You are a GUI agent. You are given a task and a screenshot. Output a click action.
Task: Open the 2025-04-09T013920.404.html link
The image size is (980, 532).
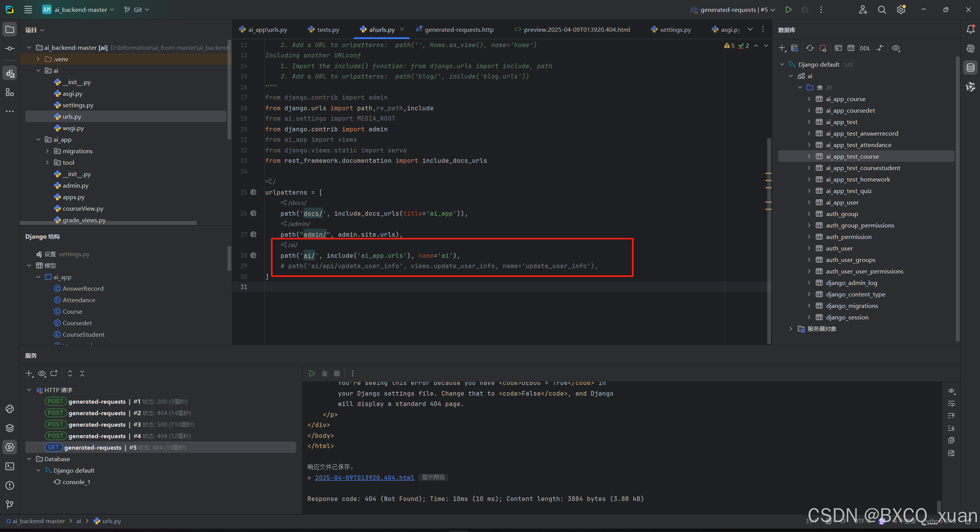(364, 478)
